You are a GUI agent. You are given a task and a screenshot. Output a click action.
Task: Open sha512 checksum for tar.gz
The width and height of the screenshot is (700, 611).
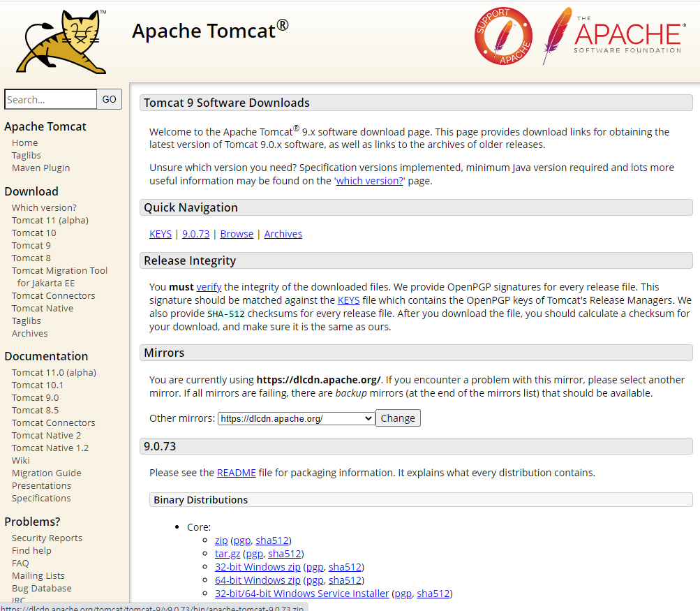(284, 554)
